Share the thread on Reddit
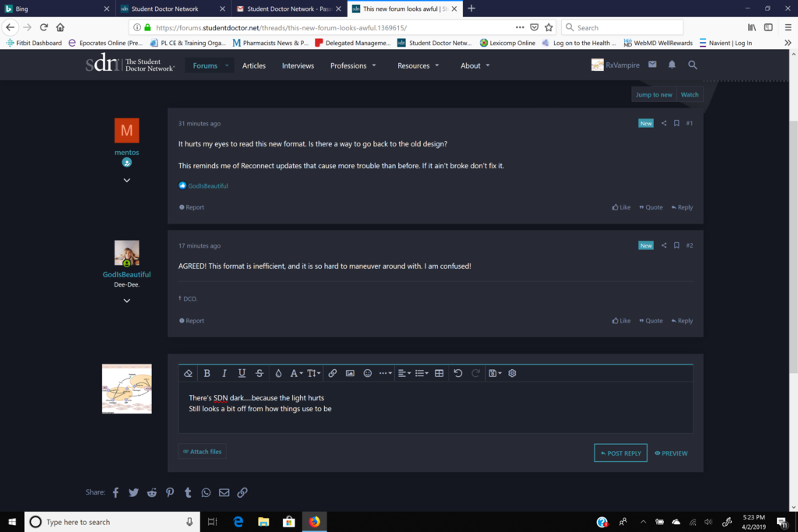798x532 pixels. (152, 492)
